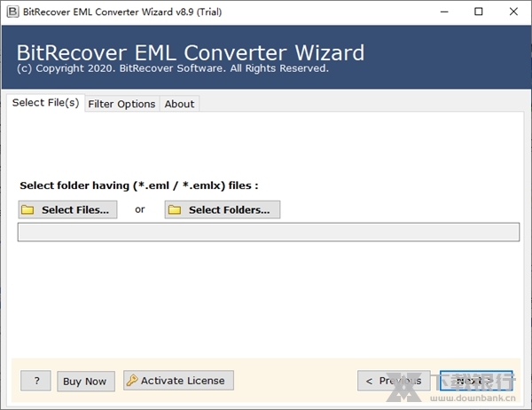Minimize the EML Converter Wizard window
Image resolution: width=532 pixels, height=410 pixels.
pyautogui.click(x=444, y=12)
